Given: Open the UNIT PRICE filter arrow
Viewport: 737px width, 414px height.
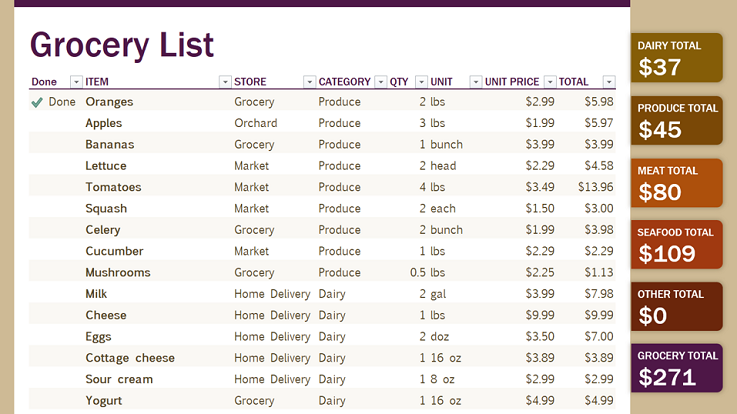Looking at the screenshot, I should point(549,82).
